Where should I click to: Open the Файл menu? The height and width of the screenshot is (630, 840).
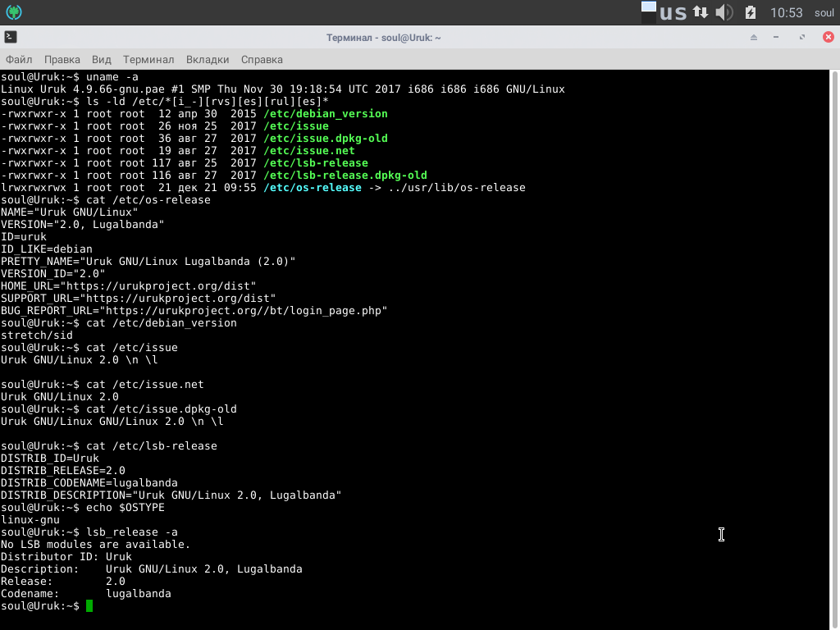pos(19,59)
